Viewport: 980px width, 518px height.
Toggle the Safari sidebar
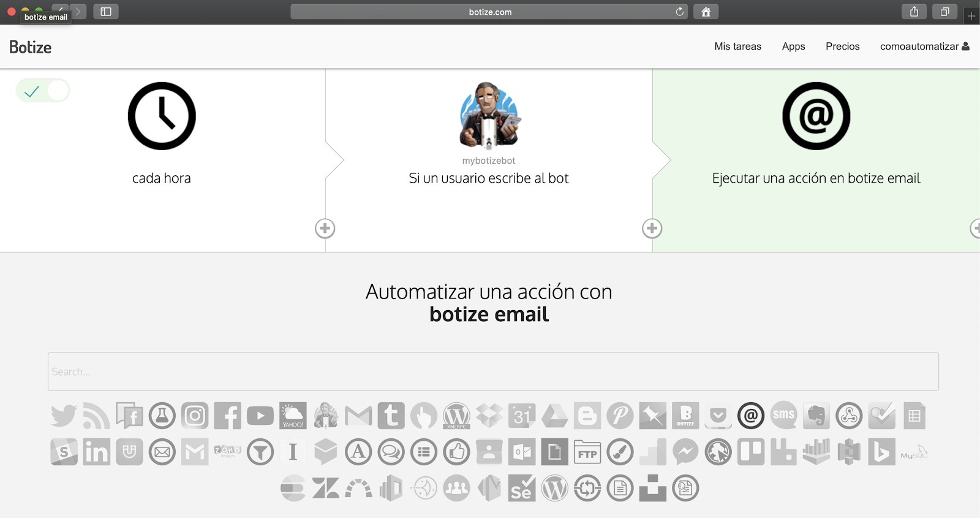(105, 12)
